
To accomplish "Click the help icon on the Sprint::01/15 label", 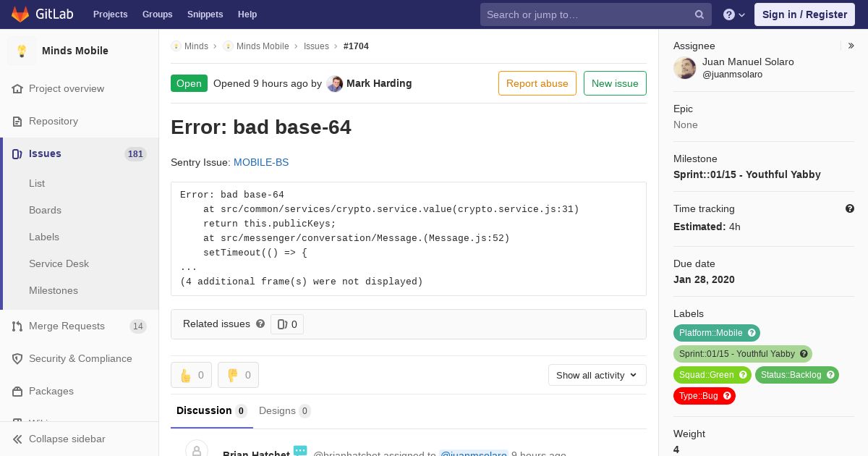I will tap(804, 354).
